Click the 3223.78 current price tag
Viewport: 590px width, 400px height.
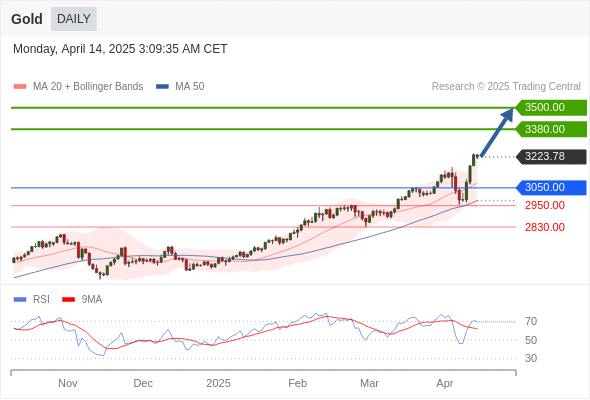[551, 157]
